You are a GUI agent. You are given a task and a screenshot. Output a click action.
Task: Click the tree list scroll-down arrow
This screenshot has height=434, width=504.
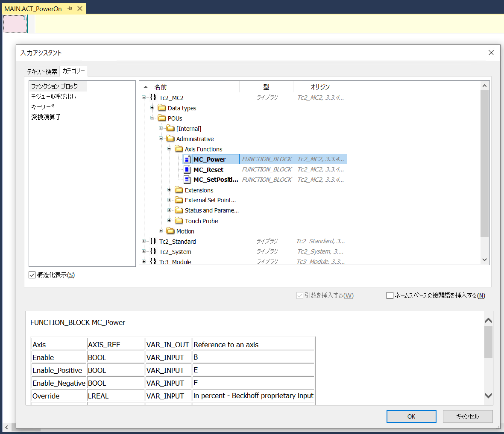coord(485,260)
